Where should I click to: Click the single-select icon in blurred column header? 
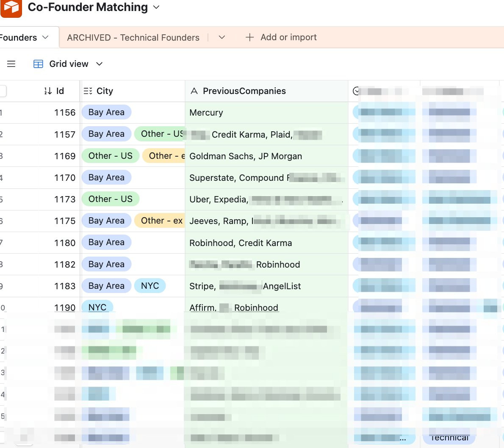[x=357, y=91]
